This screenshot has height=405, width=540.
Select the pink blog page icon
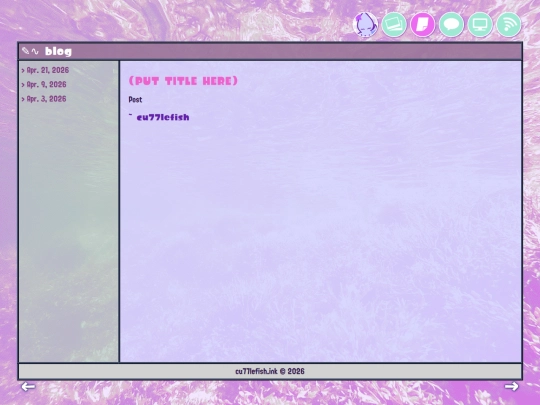[x=423, y=24]
